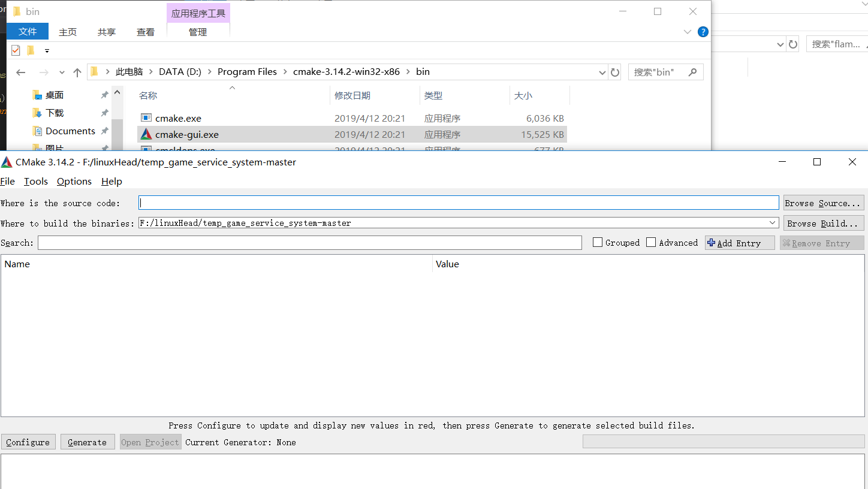Open the Tools menu in CMake
Screen dimensions: 868x489
pos(35,181)
